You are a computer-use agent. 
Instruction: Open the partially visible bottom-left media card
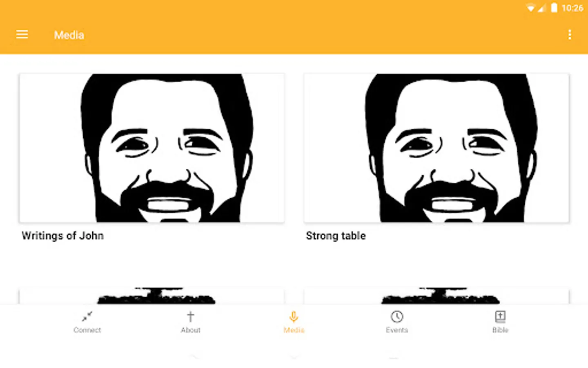tap(151, 296)
